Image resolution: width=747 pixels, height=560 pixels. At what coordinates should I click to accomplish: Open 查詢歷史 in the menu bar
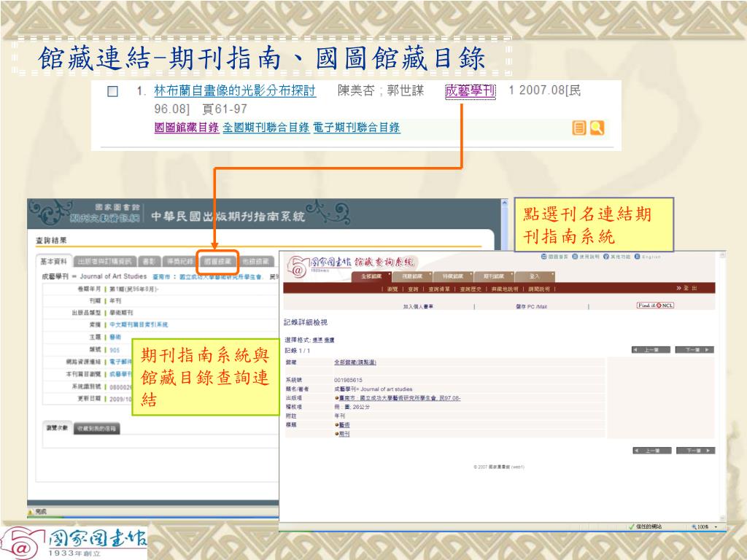coord(471,289)
